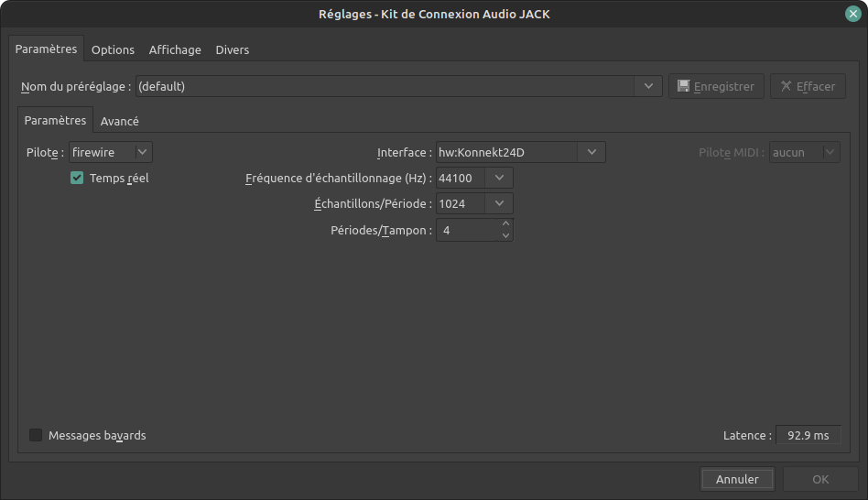Expand the Échantillons/Période dropdown
This screenshot has height=500, width=868.
pyautogui.click(x=499, y=203)
